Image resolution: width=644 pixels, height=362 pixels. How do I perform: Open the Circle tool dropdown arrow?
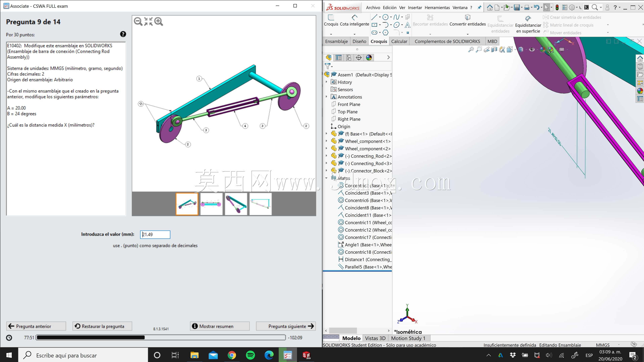391,17
